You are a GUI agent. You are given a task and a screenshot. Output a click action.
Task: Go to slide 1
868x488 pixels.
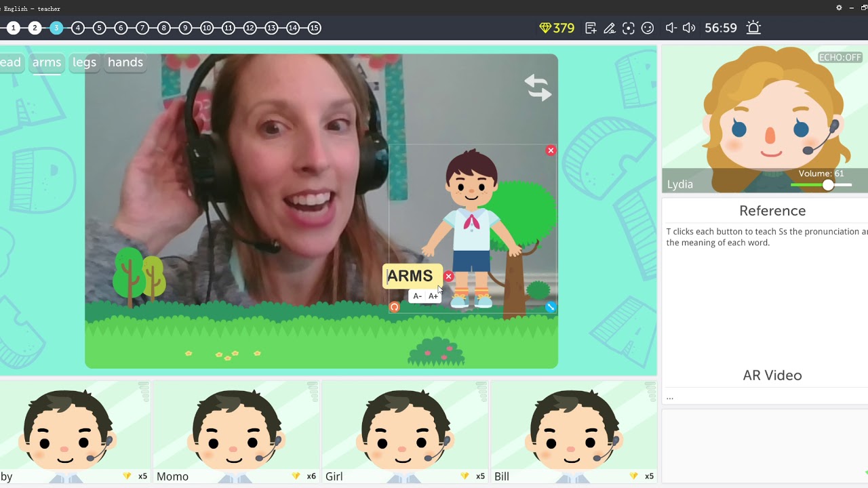click(x=13, y=28)
